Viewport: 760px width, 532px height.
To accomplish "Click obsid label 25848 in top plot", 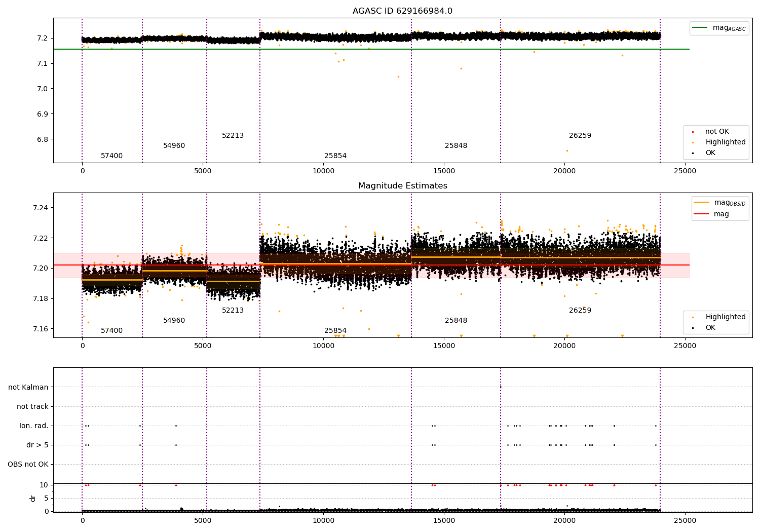I will click(456, 145).
